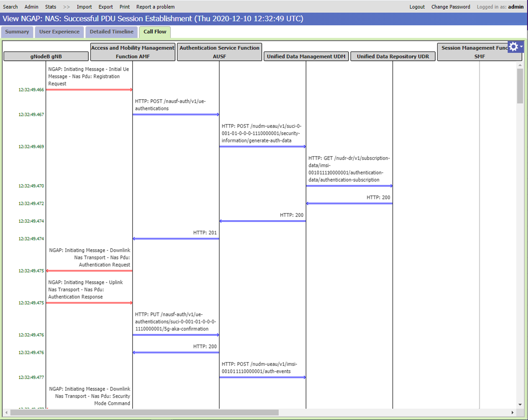Click the "Report a problem" link
The width and height of the screenshot is (528, 420).
155,6
